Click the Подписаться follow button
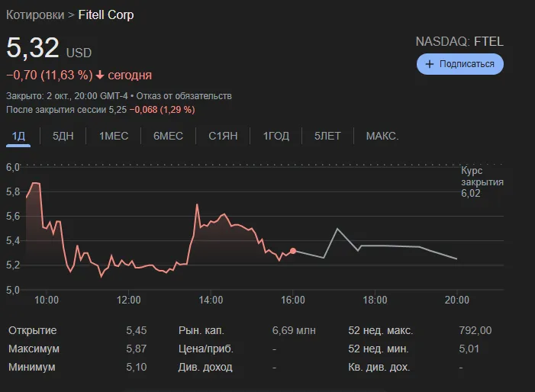The width and height of the screenshot is (535, 392). click(459, 64)
